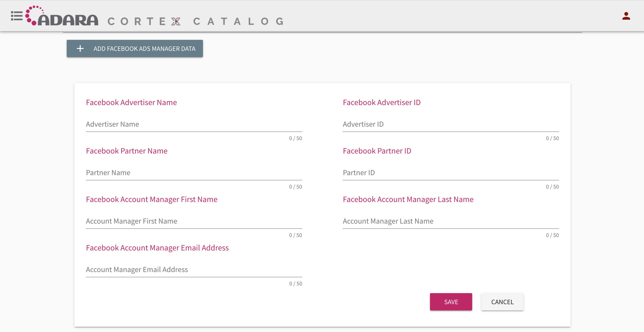Click the plus icon on Add Facebook button
The width and height of the screenshot is (644, 332).
[80, 48]
